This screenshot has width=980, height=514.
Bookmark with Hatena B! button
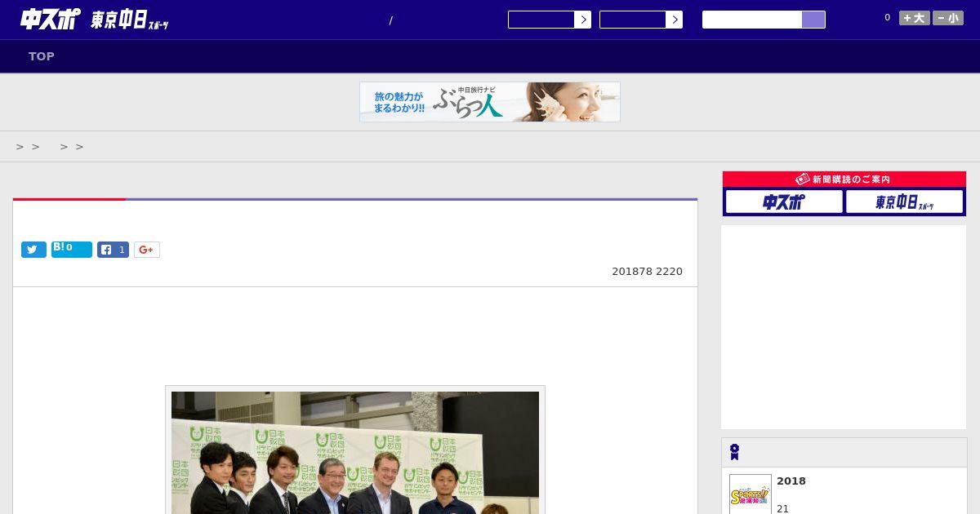[72, 250]
